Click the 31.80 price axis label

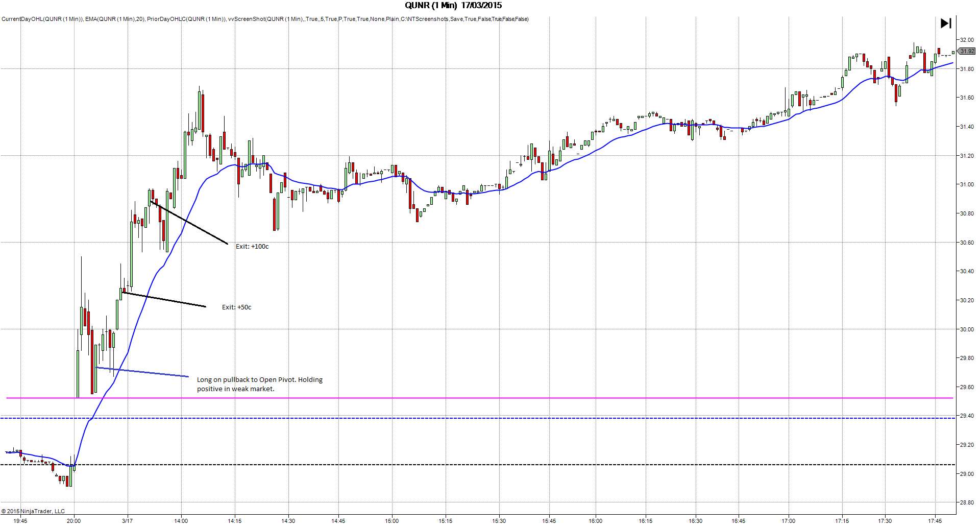(x=967, y=69)
